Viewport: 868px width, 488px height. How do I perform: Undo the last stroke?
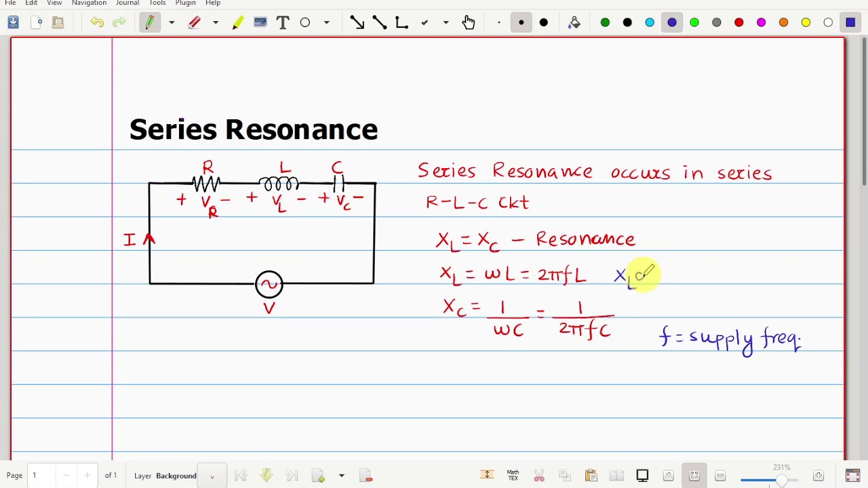pyautogui.click(x=97, y=22)
